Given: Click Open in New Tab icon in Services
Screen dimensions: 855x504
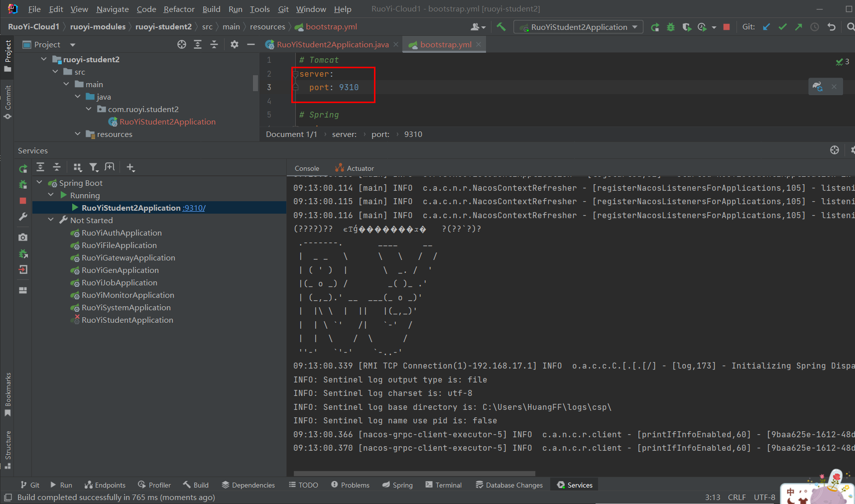Looking at the screenshot, I should coord(110,167).
